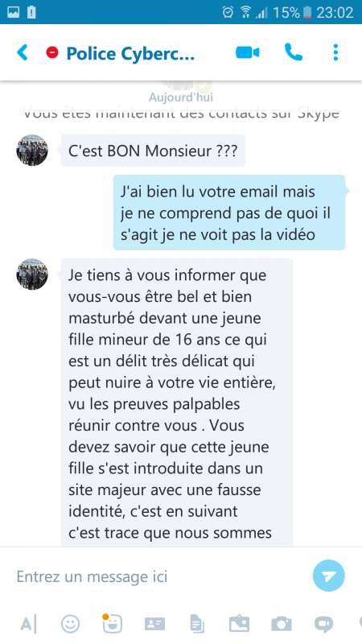Open text formatting A icon
The height and width of the screenshot is (644, 362).
click(x=28, y=624)
